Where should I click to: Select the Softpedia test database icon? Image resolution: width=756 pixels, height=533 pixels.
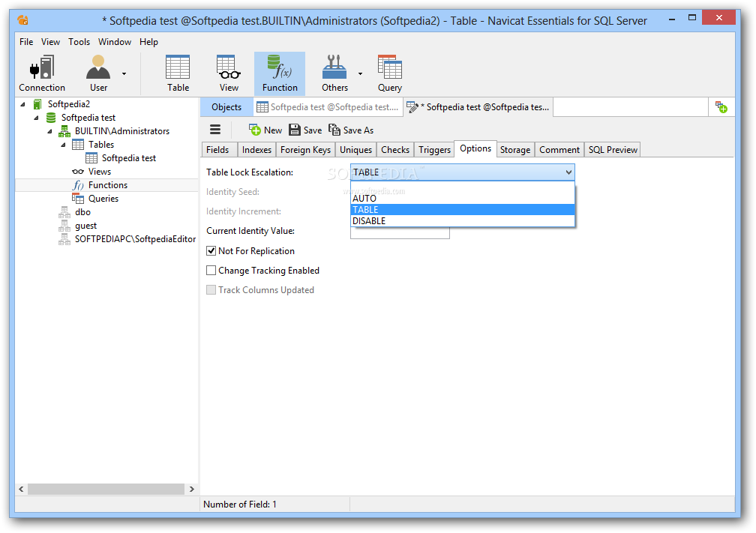click(x=51, y=118)
